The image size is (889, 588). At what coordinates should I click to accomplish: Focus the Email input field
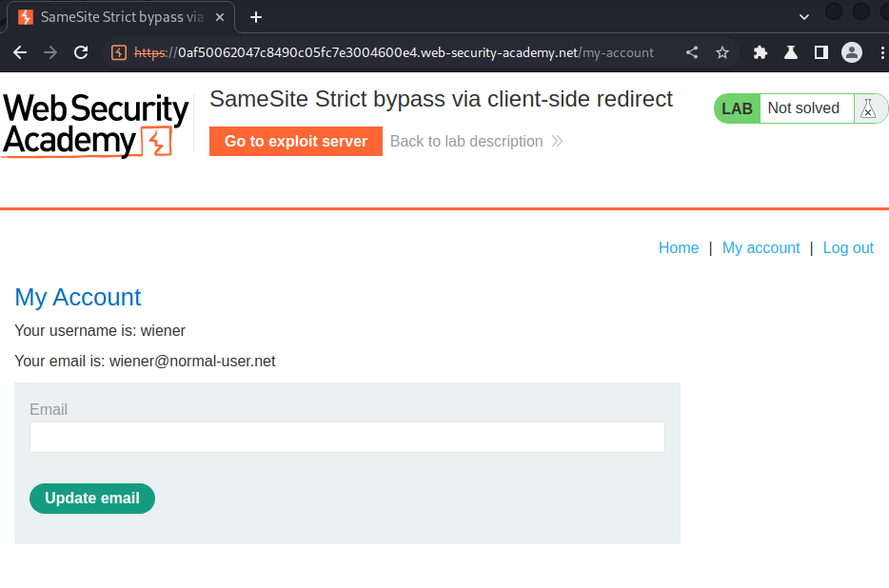(x=347, y=437)
